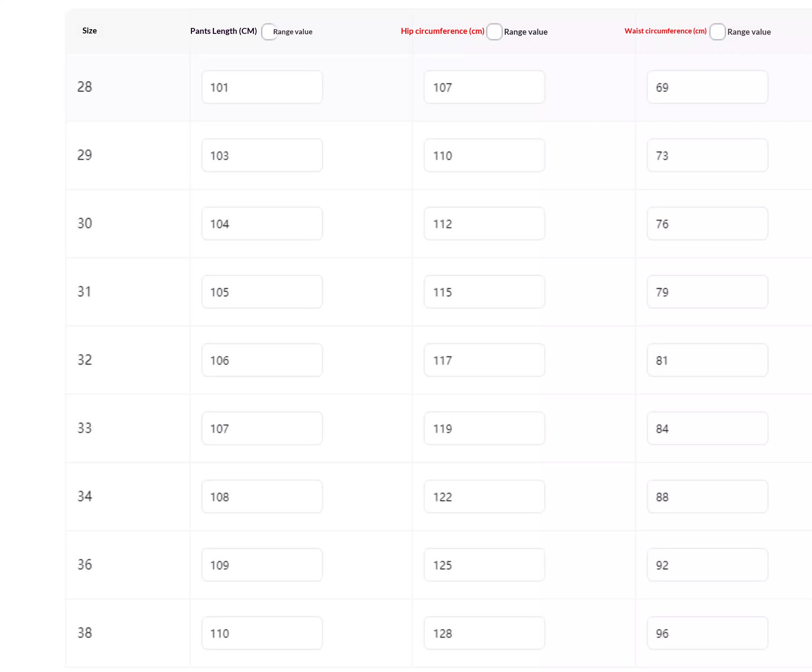Click Hip circumference field for size 28
Image resolution: width=812 pixels, height=672 pixels.
coord(484,87)
